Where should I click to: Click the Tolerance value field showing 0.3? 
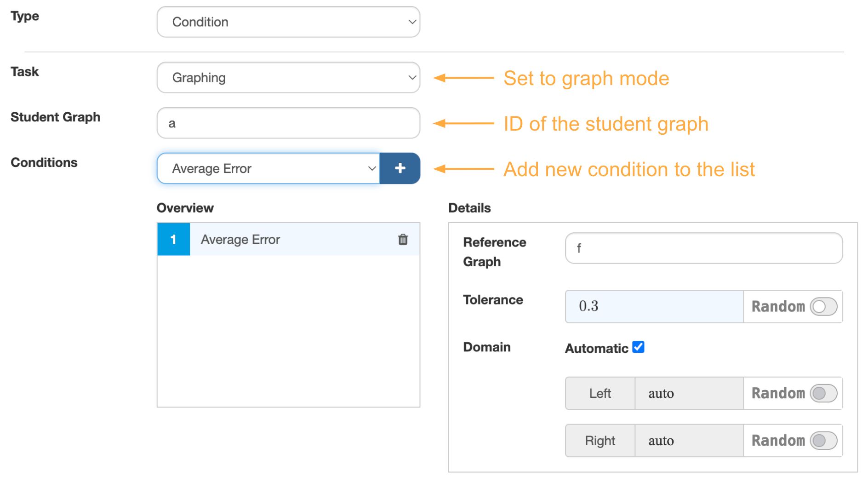click(653, 306)
